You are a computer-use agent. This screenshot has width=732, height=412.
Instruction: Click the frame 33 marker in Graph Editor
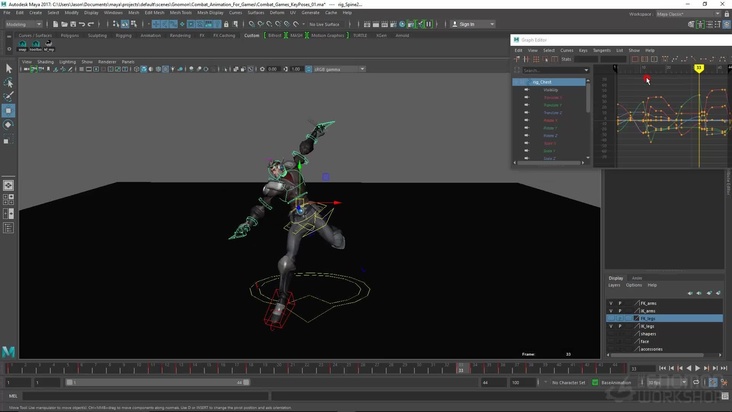(x=699, y=68)
